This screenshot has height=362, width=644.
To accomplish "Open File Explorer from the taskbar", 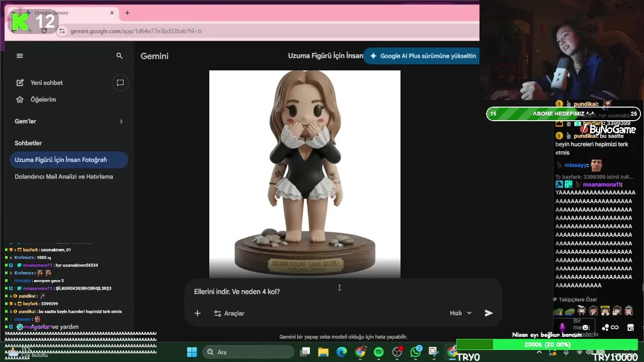I will [323, 352].
